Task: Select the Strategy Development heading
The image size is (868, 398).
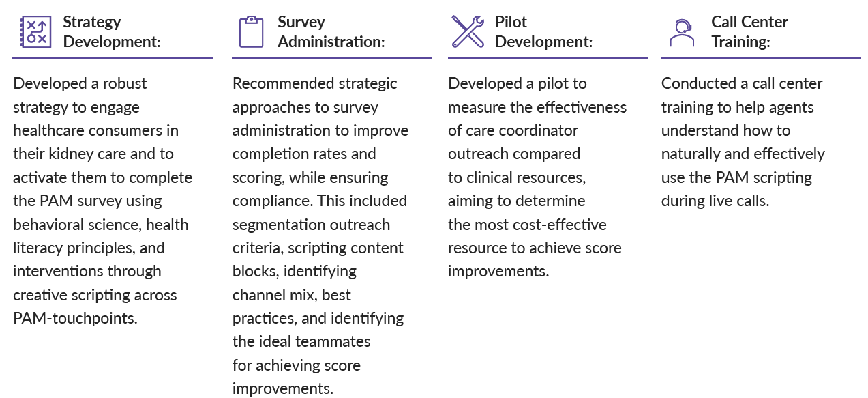Action: (x=112, y=31)
